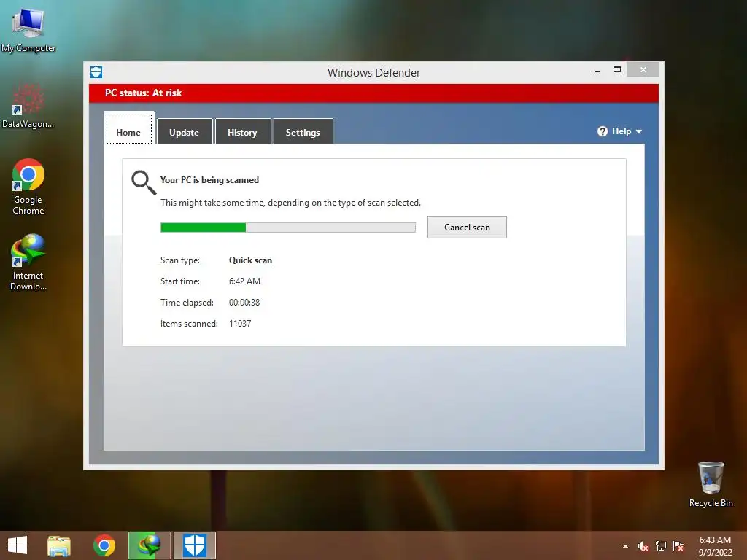The height and width of the screenshot is (560, 747).
Task: Open the History tab
Action: [243, 131]
